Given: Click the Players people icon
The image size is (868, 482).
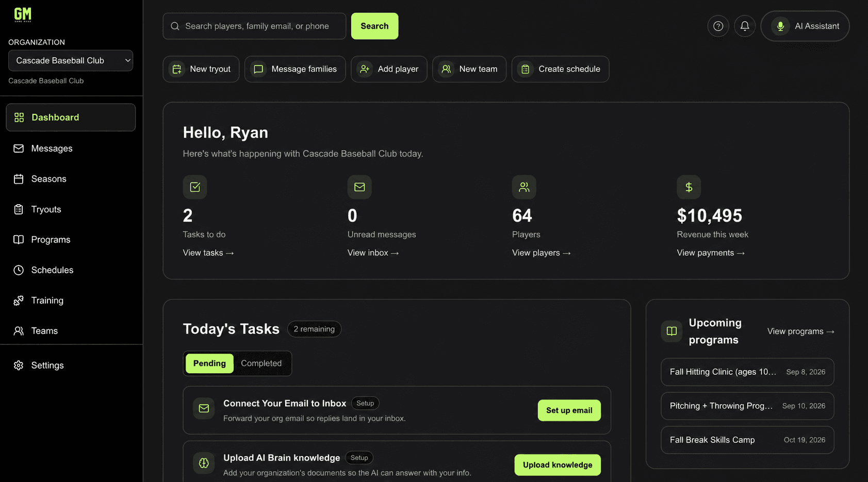Looking at the screenshot, I should pyautogui.click(x=524, y=187).
